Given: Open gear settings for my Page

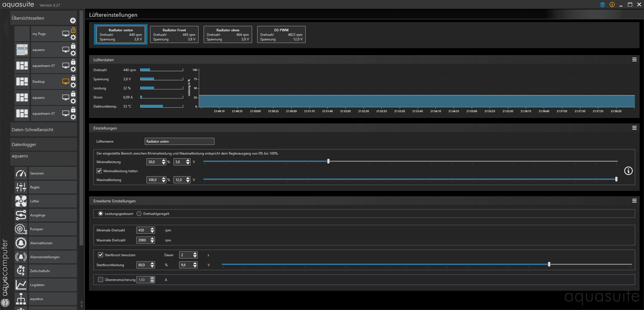Looking at the screenshot, I should tap(73, 37).
